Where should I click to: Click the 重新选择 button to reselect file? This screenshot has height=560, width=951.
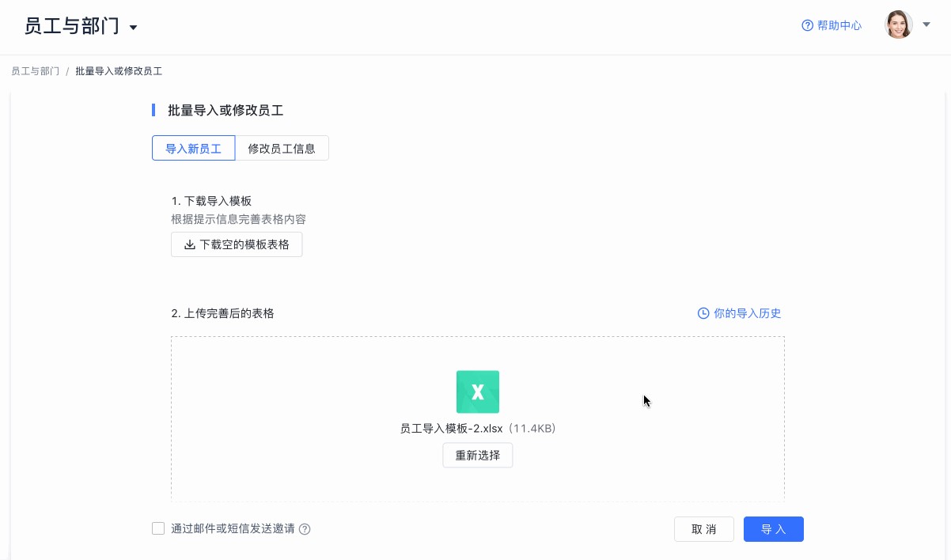pyautogui.click(x=477, y=455)
